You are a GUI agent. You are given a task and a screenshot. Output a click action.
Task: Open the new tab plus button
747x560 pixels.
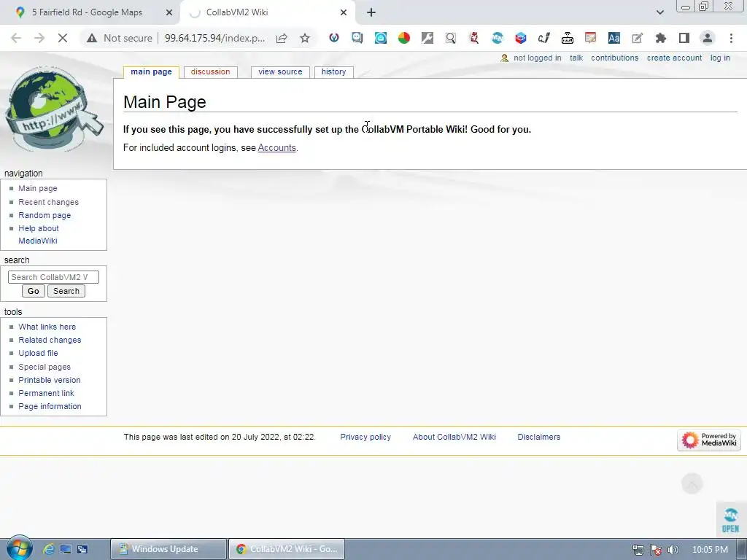click(x=371, y=12)
